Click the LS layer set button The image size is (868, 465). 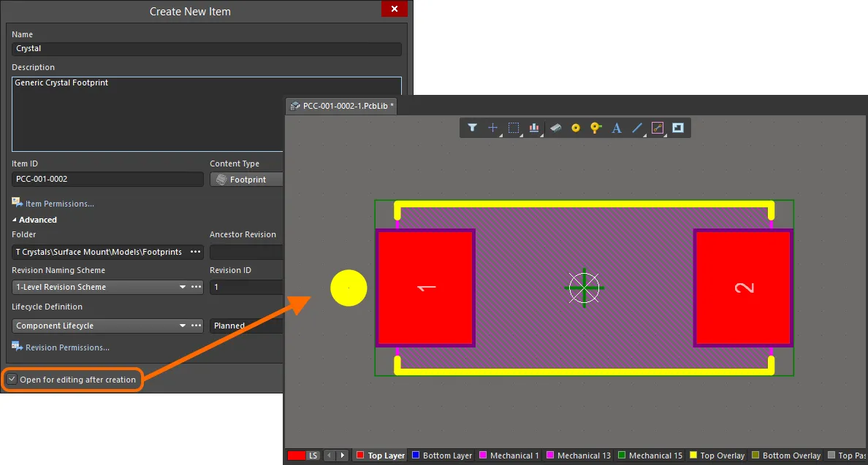pos(313,456)
